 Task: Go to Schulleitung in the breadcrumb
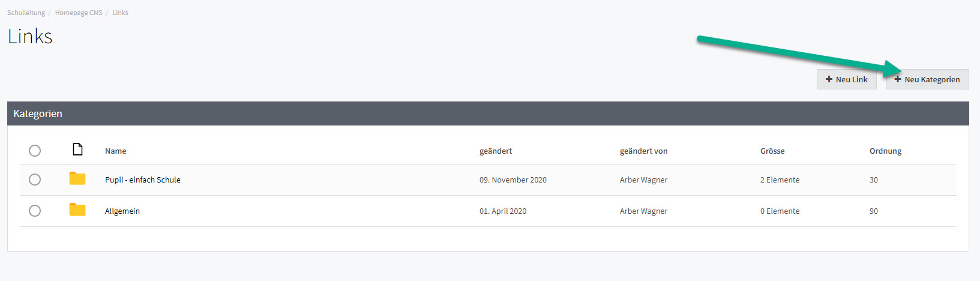[x=26, y=13]
